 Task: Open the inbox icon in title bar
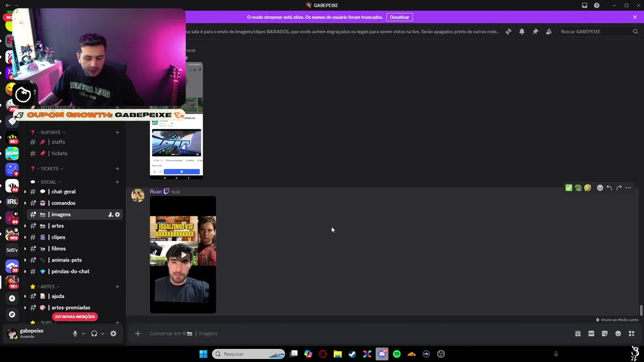585,6
